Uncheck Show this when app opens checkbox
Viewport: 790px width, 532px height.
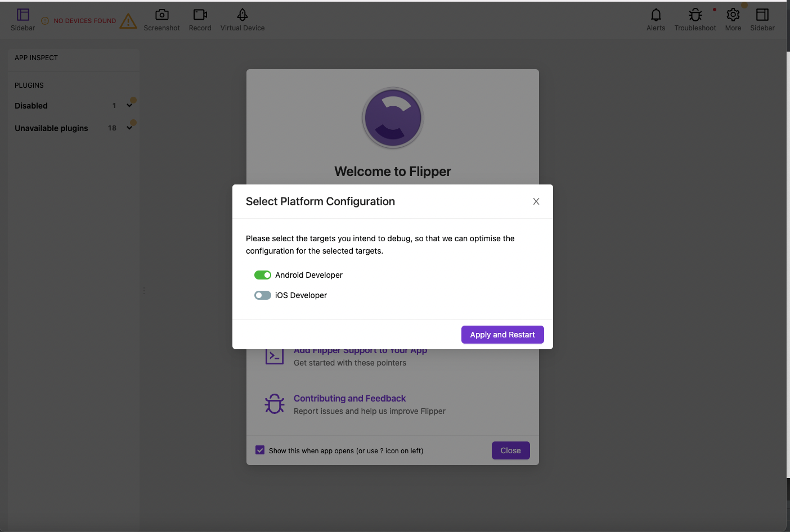click(260, 450)
